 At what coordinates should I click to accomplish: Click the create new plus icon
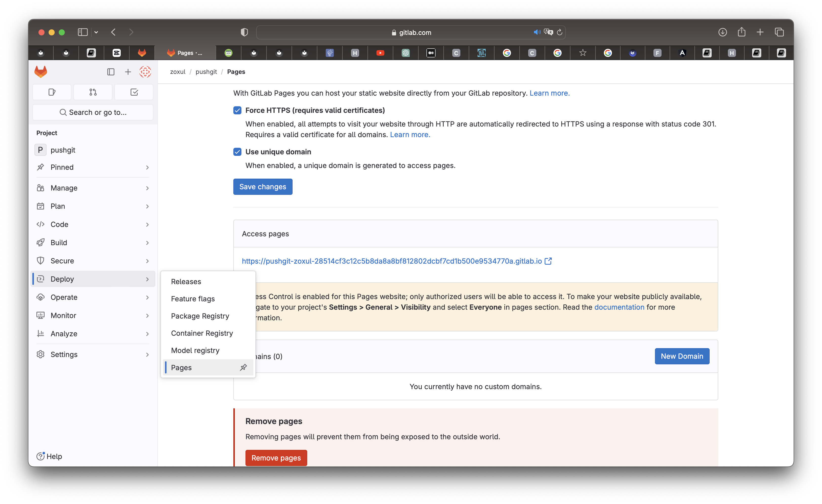(128, 72)
